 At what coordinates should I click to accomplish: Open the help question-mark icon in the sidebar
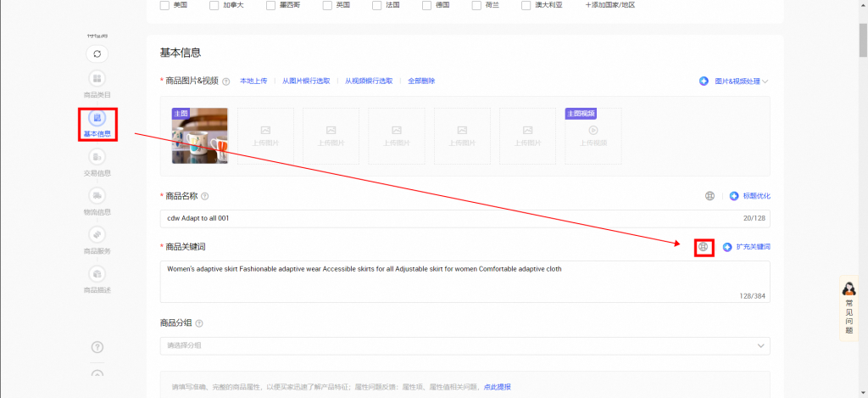point(97,347)
